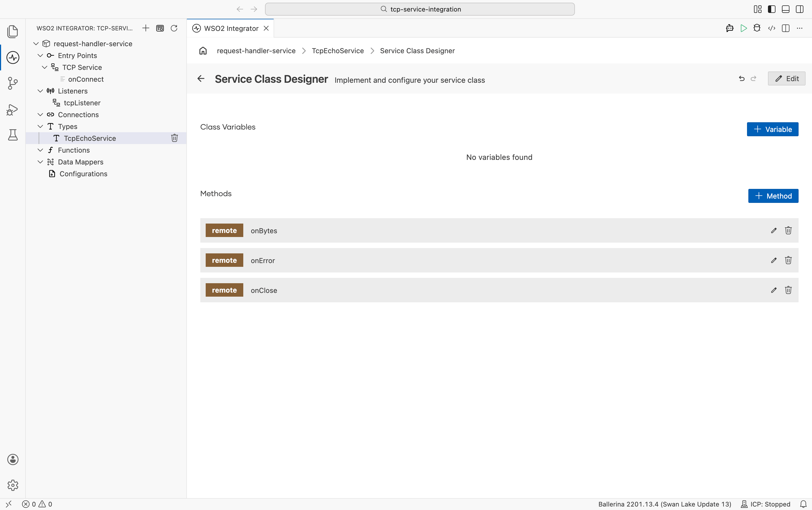The width and height of the screenshot is (812, 510).
Task: Open request-handler-service breadcrumb
Action: coord(256,51)
